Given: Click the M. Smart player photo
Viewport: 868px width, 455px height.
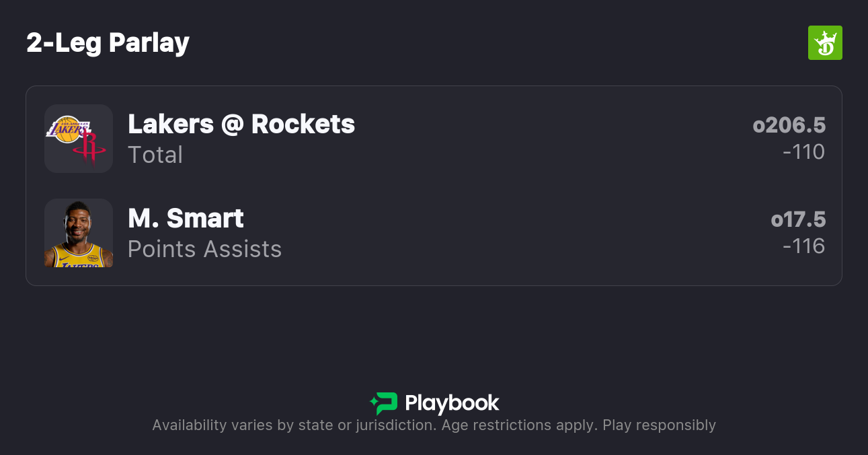Looking at the screenshot, I should point(79,233).
